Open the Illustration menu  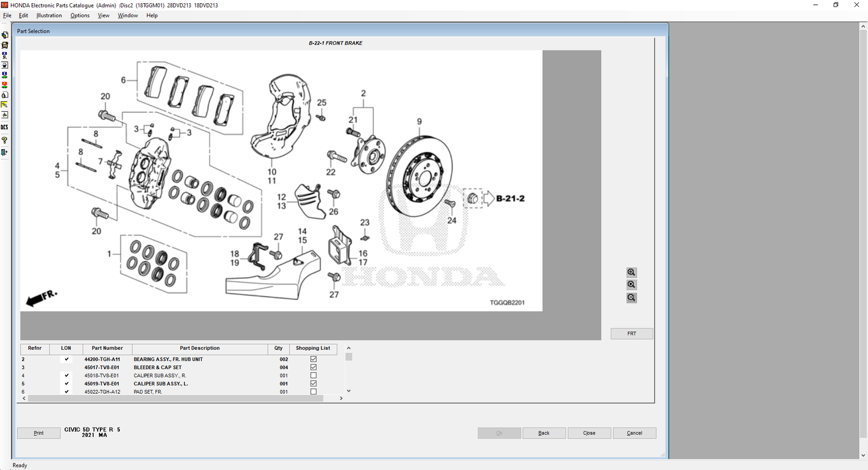pos(49,16)
